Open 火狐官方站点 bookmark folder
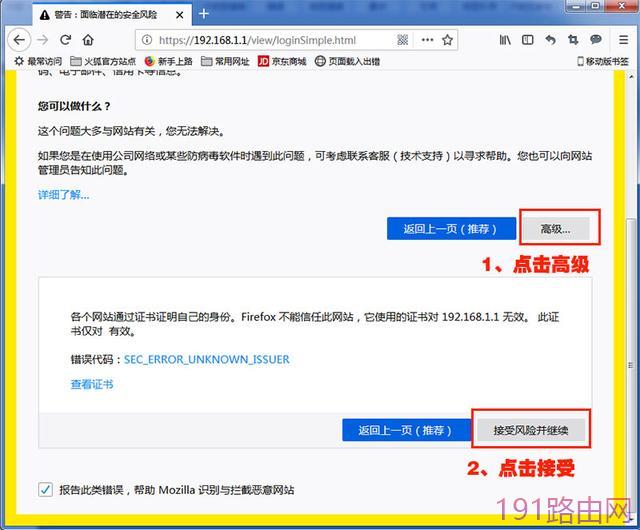640x530 pixels. (103, 61)
